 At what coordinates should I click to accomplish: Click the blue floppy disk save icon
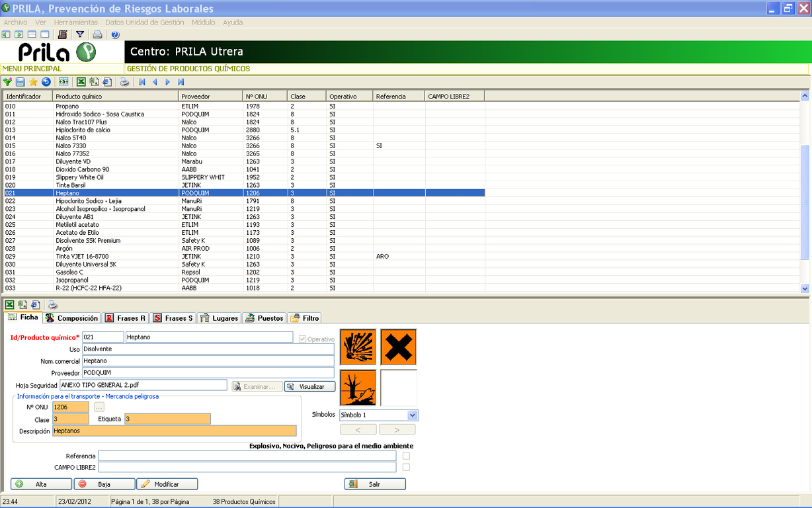pos(20,82)
